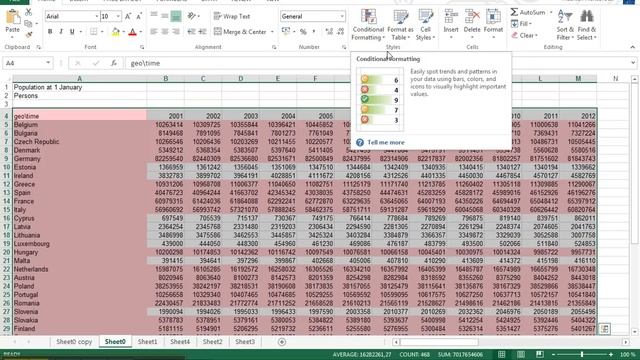
Task: Set Middle Align
Action: (165, 16)
